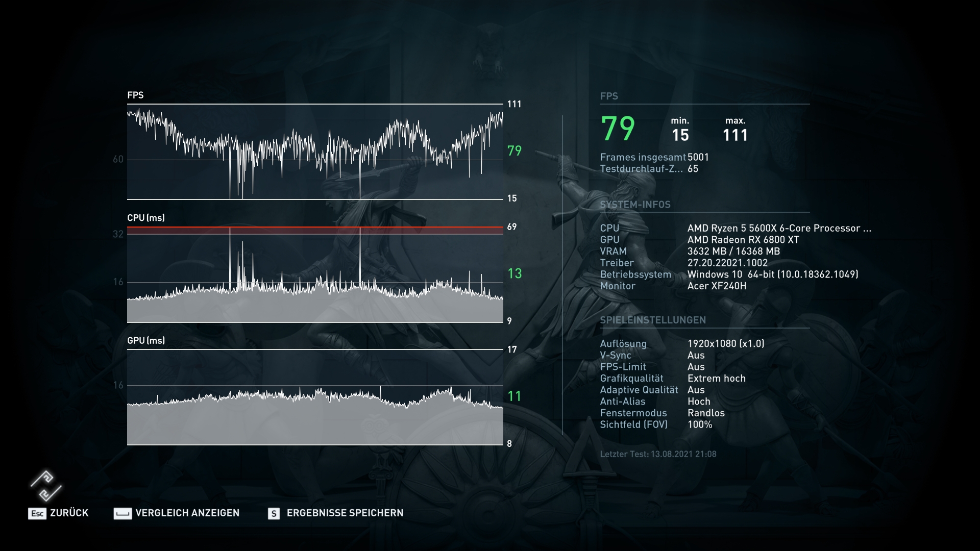This screenshot has width=980, height=551.
Task: Click the Esc key icon
Action: pyautogui.click(x=37, y=513)
